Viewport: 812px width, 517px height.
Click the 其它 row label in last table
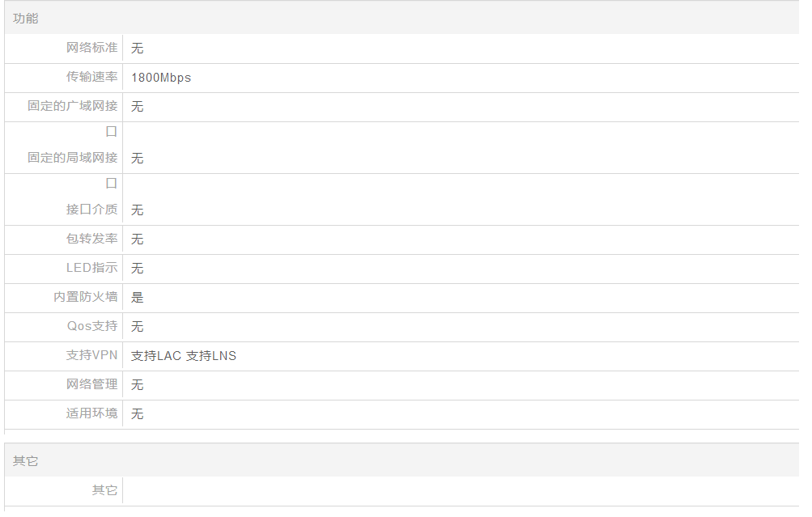[x=104, y=490]
